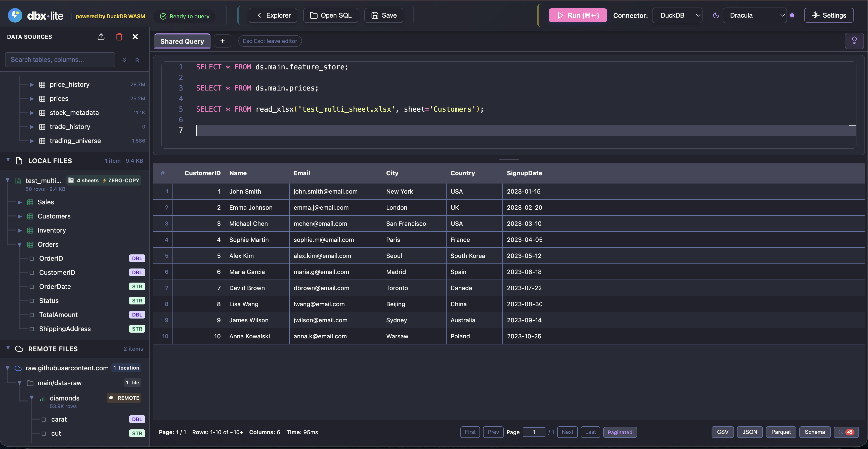The height and width of the screenshot is (449, 868).
Task: Click the collapse all double-chevron icon
Action: [x=138, y=60]
